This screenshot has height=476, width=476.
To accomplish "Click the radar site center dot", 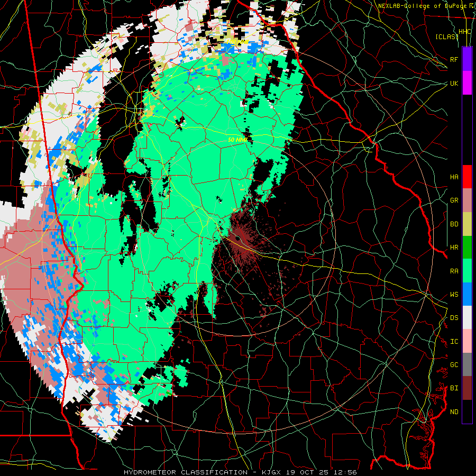I will [237, 239].
